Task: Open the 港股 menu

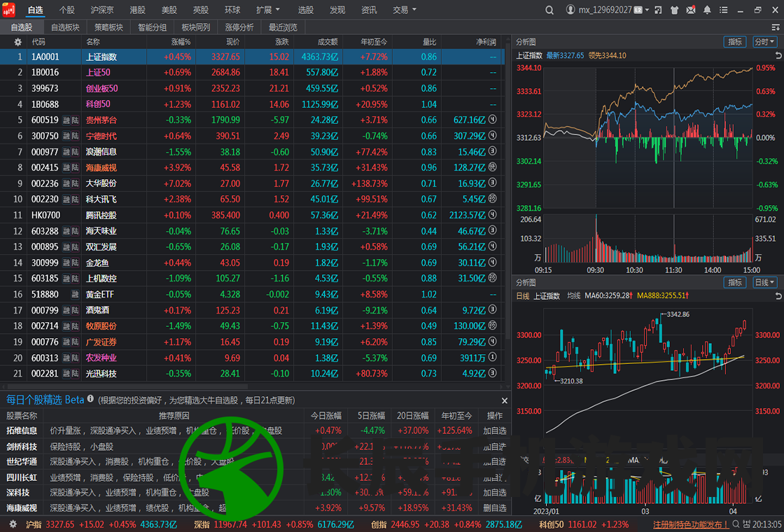Action: pos(137,10)
